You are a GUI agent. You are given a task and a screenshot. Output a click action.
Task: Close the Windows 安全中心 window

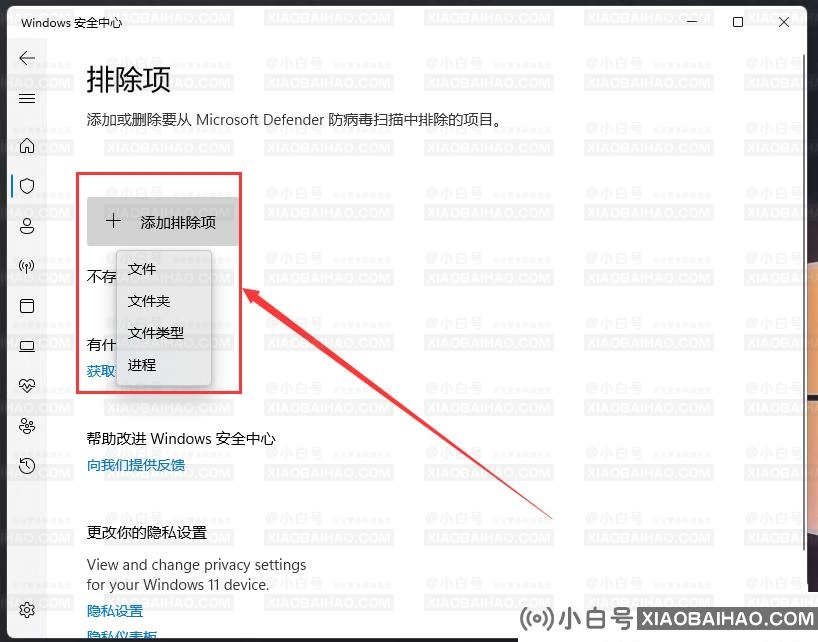point(784,22)
